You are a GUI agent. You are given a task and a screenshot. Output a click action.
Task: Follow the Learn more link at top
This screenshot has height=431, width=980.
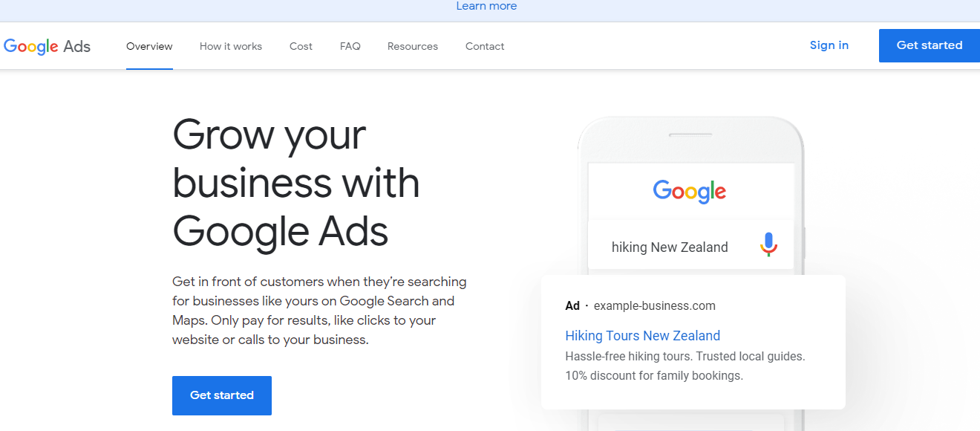486,6
